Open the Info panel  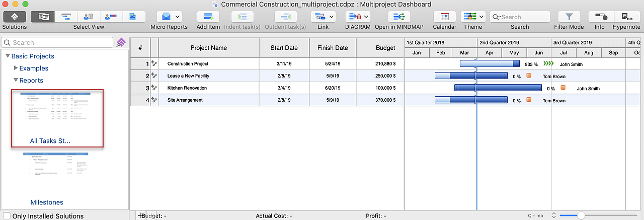pos(599,17)
